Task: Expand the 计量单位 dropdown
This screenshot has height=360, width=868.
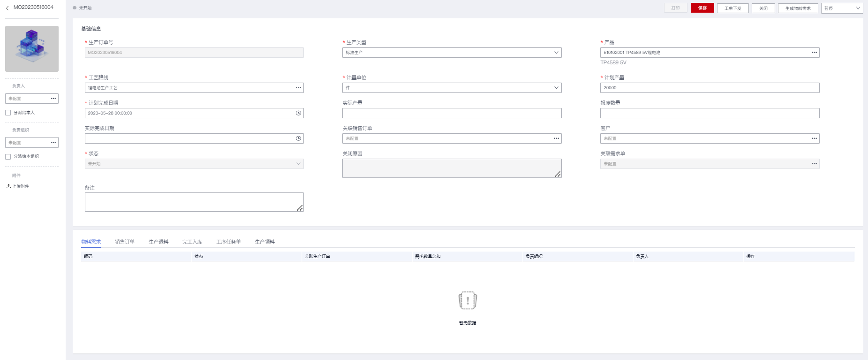Action: click(x=452, y=88)
